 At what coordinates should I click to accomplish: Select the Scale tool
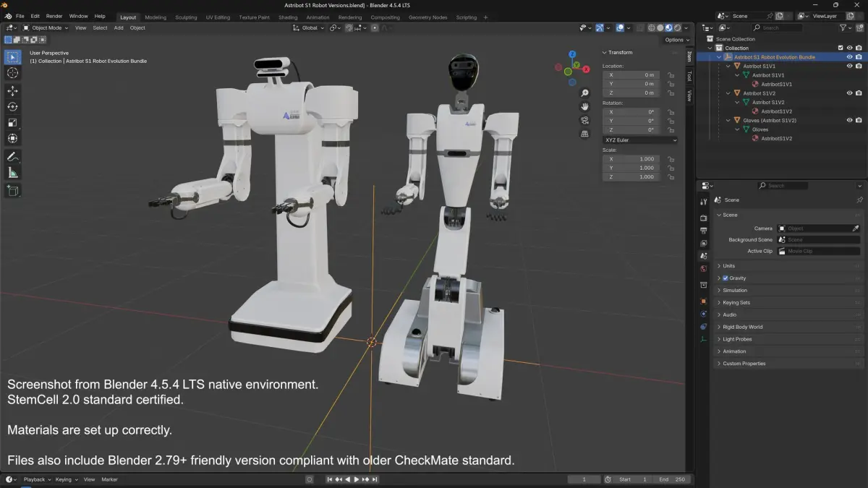click(13, 123)
